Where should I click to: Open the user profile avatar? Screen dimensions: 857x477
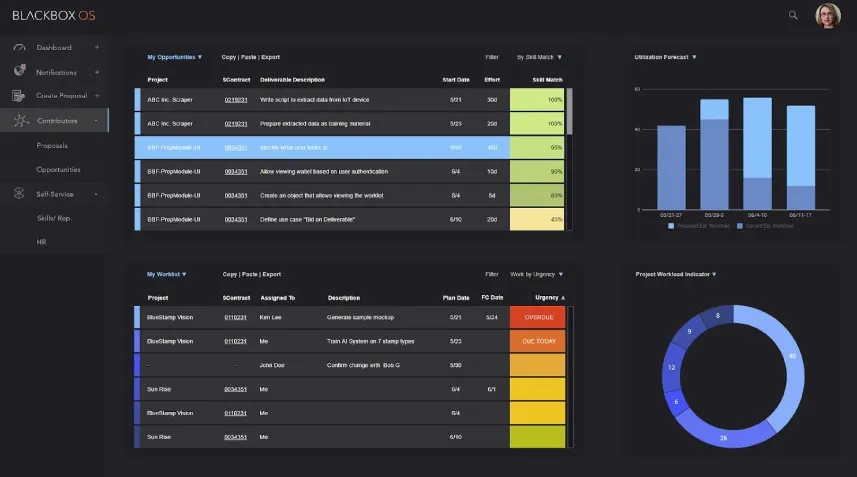click(x=827, y=15)
